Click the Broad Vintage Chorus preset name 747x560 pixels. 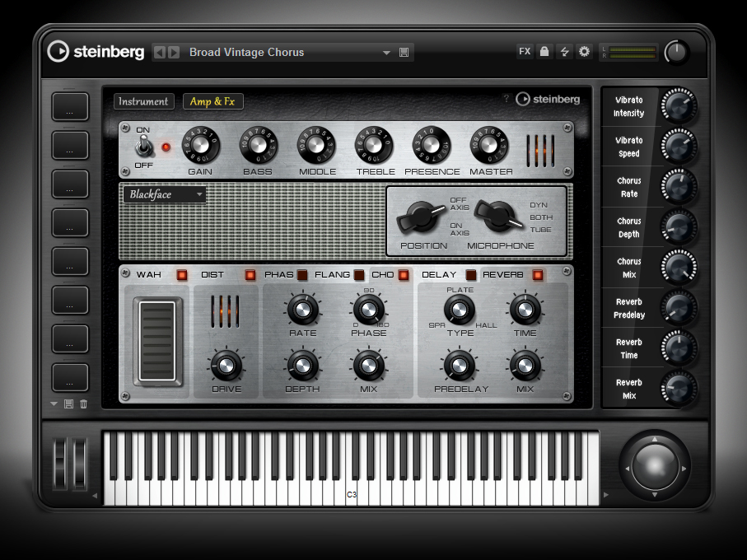click(x=247, y=53)
